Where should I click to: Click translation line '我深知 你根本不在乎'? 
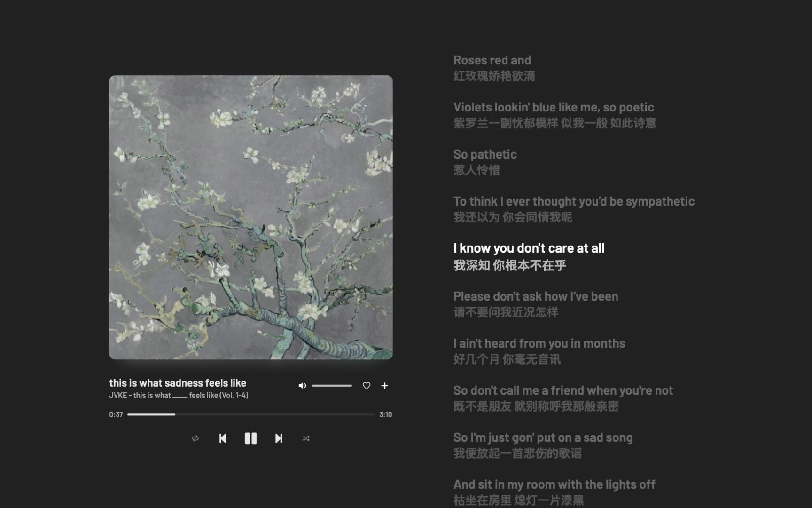click(510, 265)
